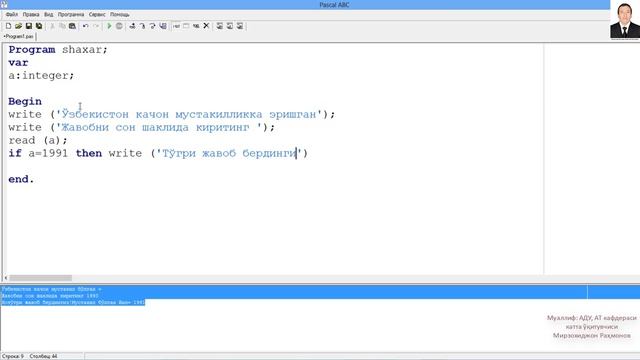The image size is (640, 360).
Task: Click the write line with 'Жавобни сон шаклида'
Action: pyautogui.click(x=142, y=127)
